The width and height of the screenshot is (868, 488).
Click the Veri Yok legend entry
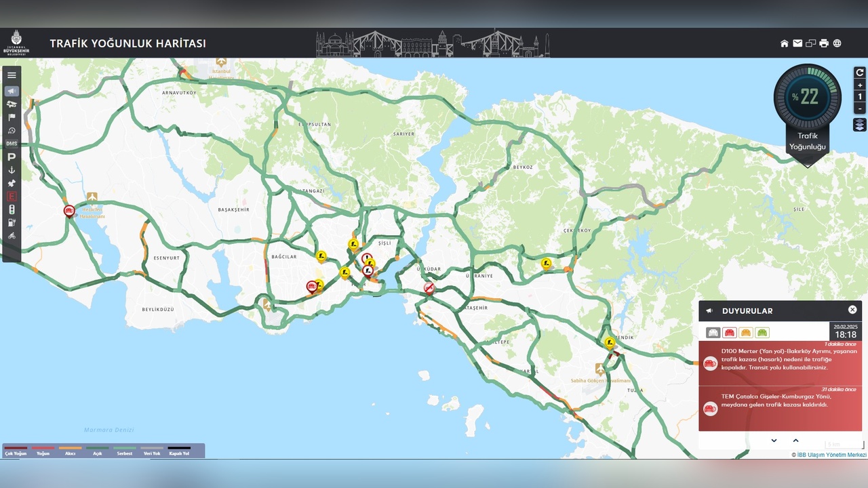tap(152, 450)
